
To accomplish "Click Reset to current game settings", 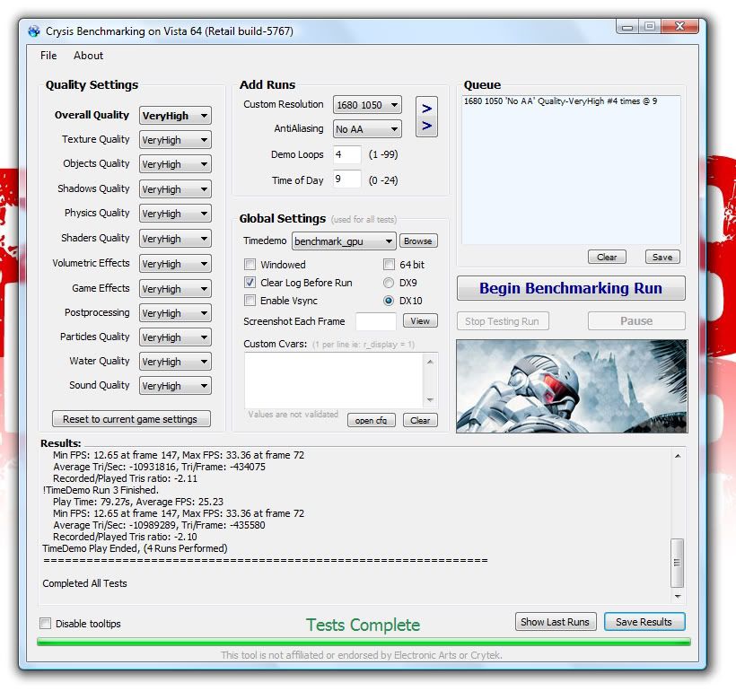I will point(131,419).
